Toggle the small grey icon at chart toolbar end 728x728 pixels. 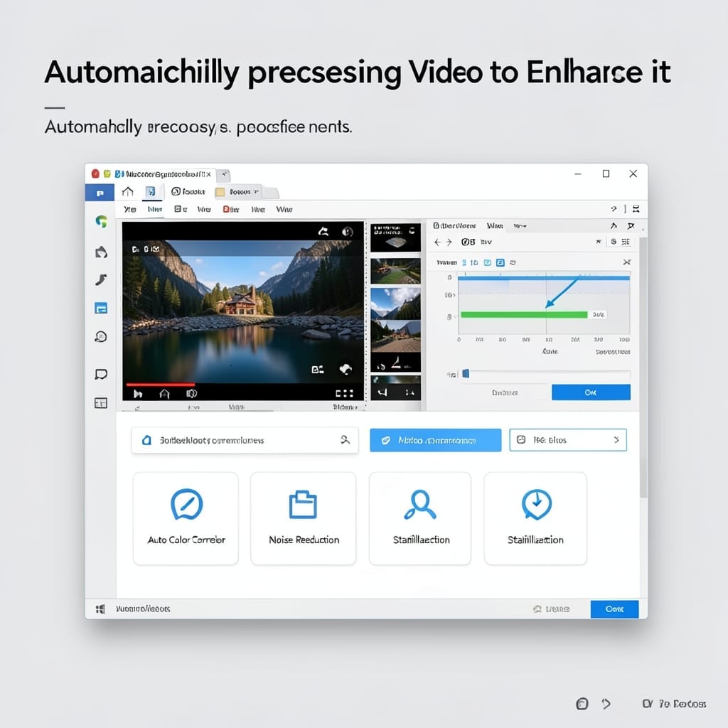coord(513,263)
